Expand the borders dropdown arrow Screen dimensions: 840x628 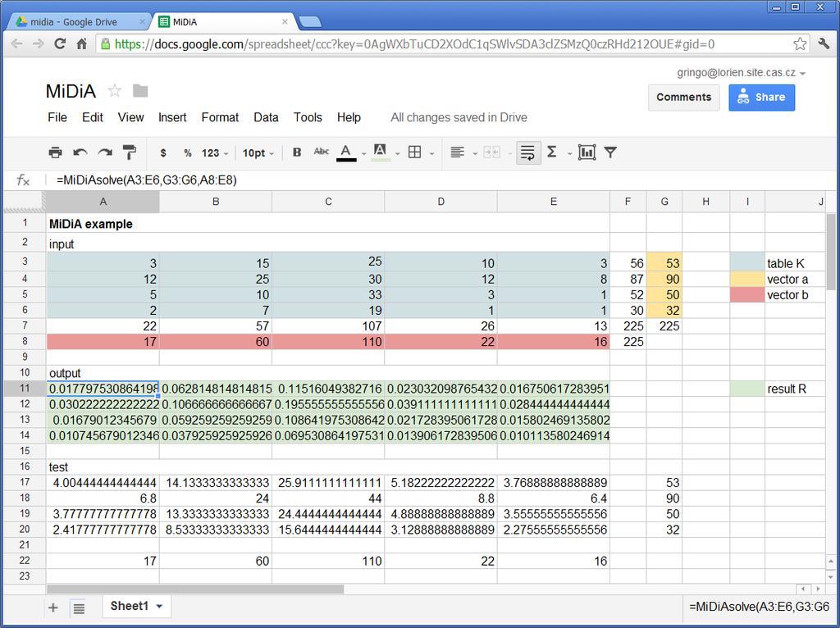(x=431, y=154)
